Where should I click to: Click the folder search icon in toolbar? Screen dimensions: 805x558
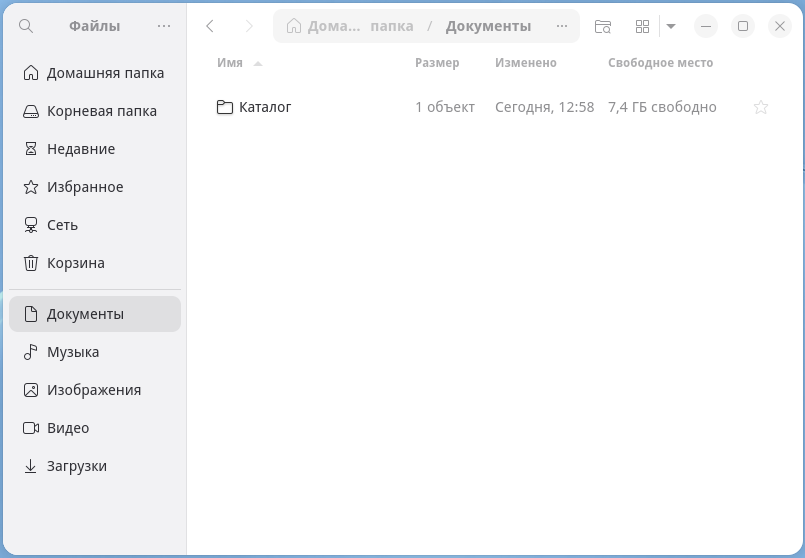[x=603, y=26]
